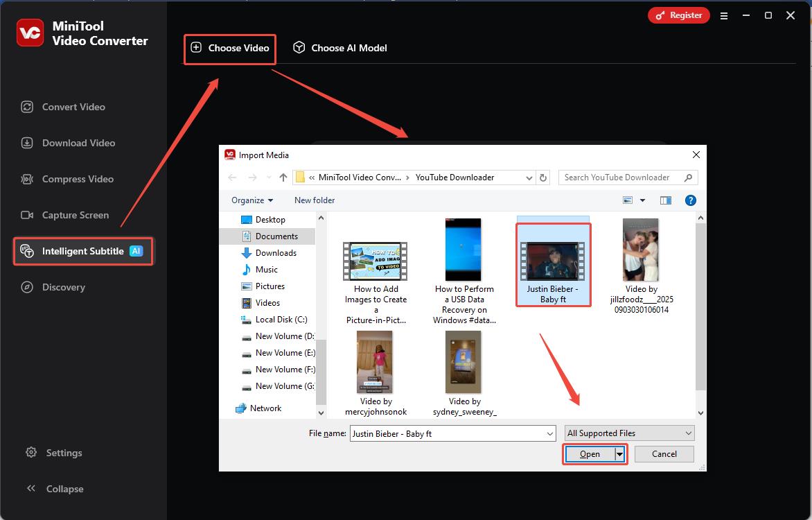Go up one folder level
Screen dimensions: 812x520
pos(283,177)
